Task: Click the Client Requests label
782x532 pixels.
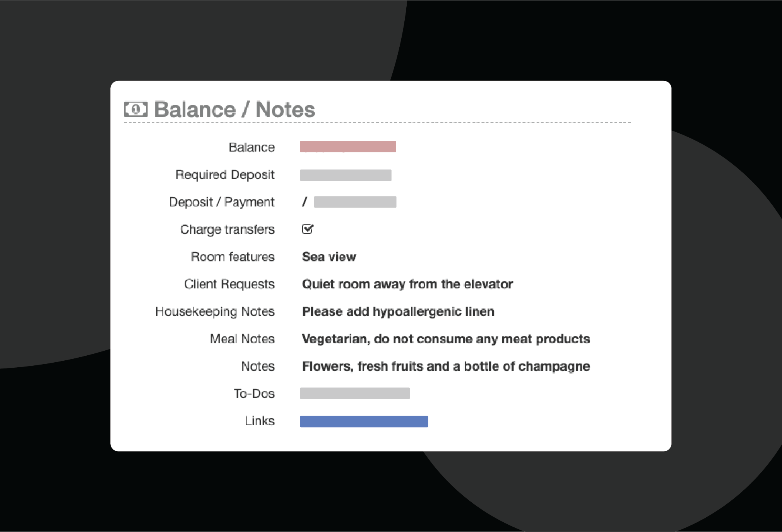Action: 229,284
